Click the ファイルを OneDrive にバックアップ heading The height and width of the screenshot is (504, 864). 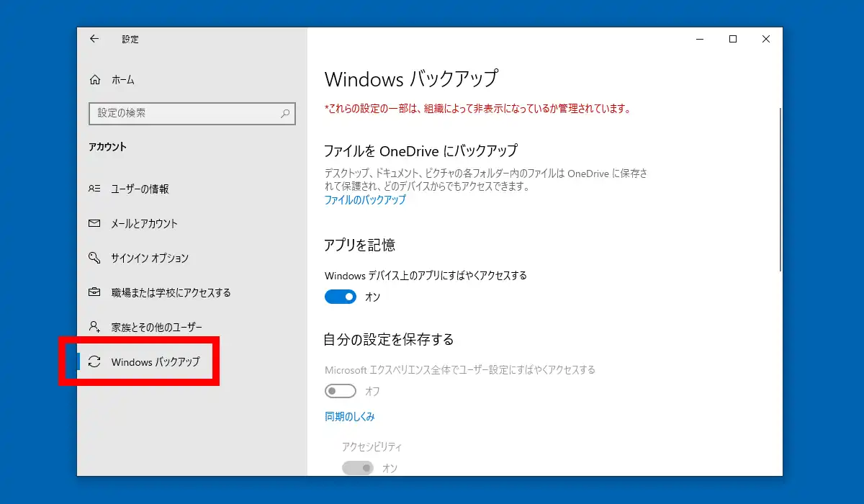click(x=421, y=151)
